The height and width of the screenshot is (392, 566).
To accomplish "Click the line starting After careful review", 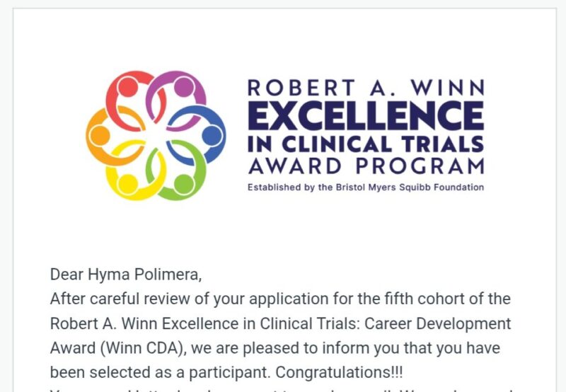I will point(280,299).
